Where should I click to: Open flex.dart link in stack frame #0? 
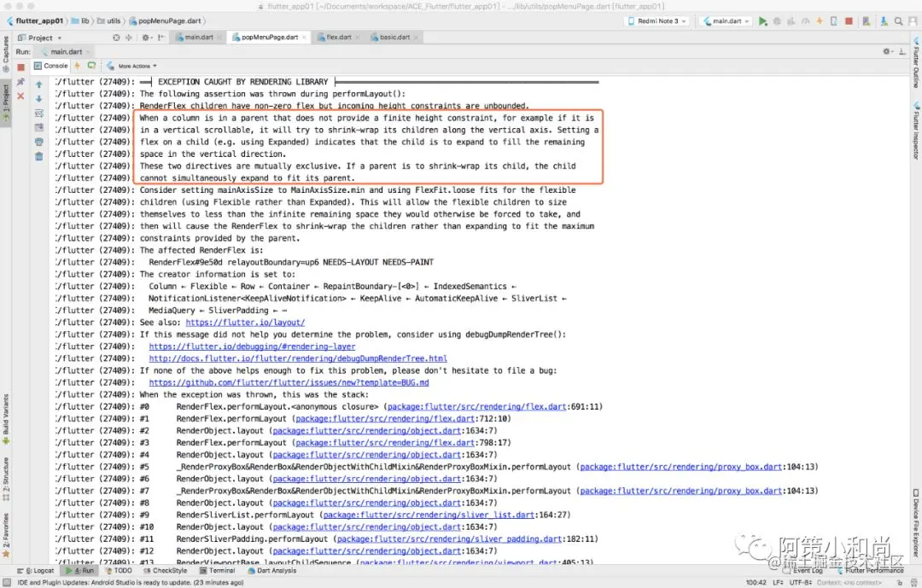[477, 406]
